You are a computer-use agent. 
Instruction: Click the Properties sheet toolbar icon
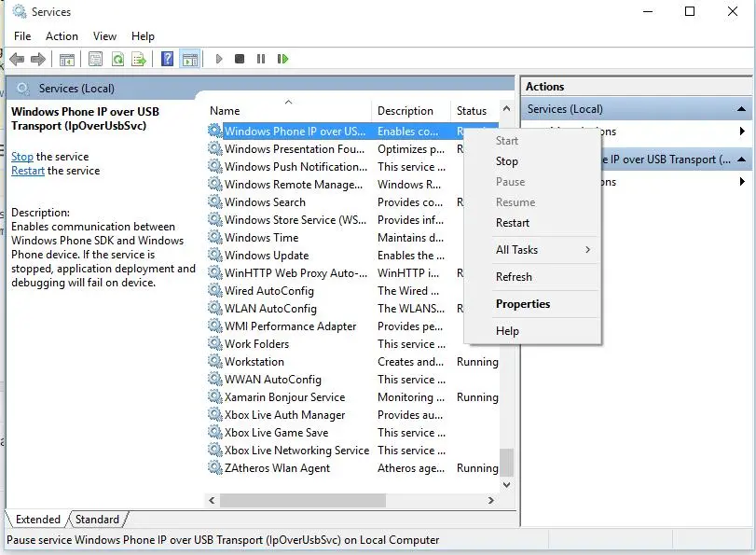95,60
